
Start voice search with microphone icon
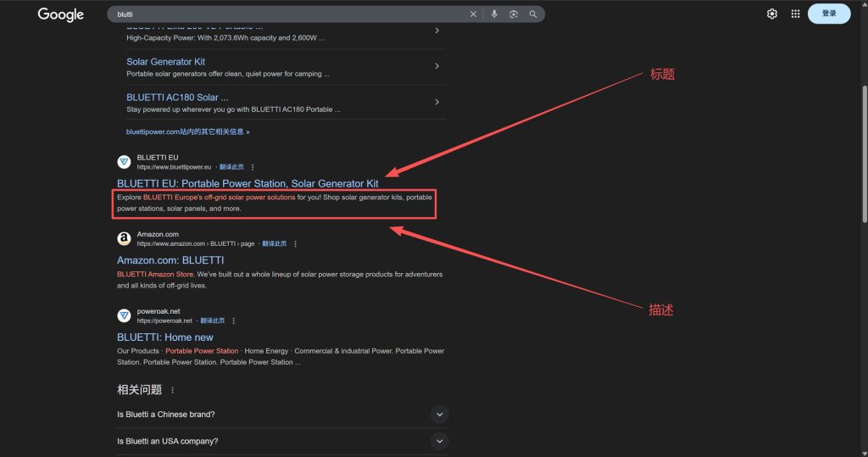(494, 14)
